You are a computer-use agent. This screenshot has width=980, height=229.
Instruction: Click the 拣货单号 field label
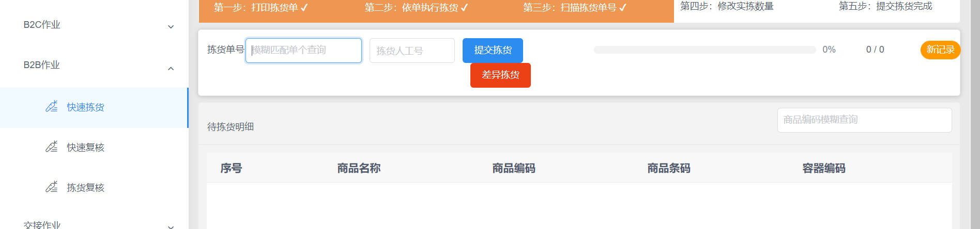click(x=226, y=50)
